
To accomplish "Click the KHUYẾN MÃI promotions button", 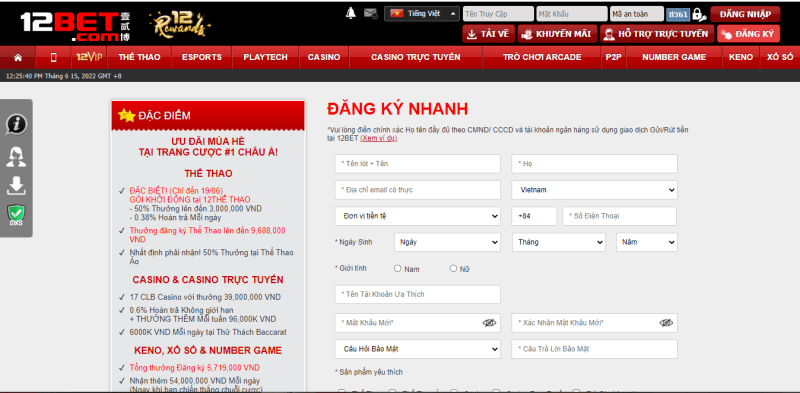I will click(x=557, y=34).
